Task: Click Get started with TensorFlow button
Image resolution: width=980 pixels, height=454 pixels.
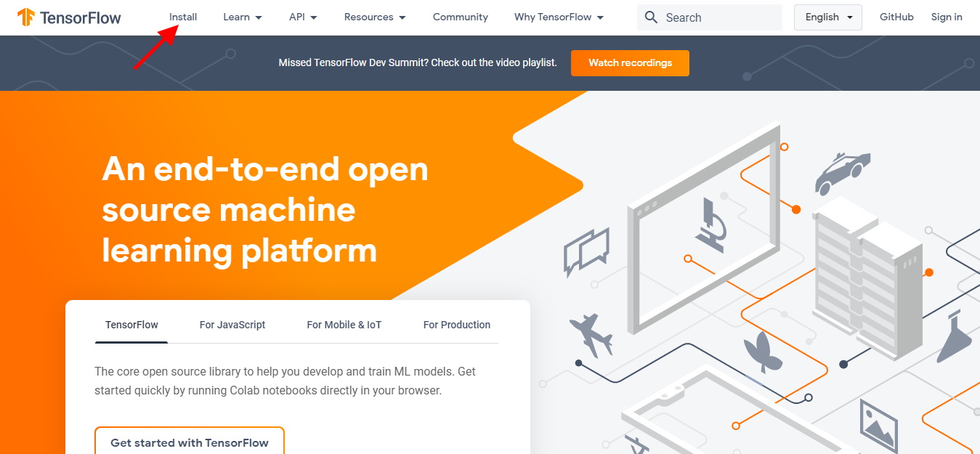Action: 189,442
